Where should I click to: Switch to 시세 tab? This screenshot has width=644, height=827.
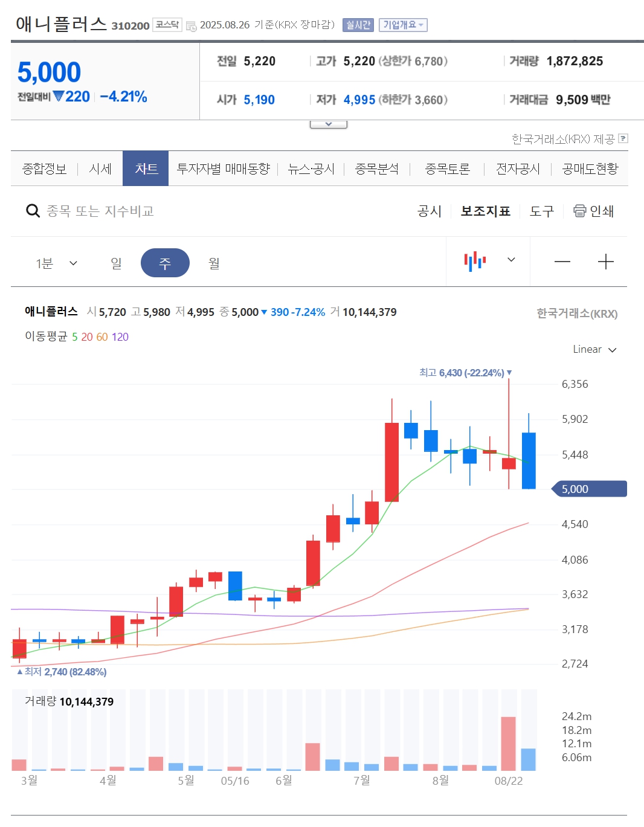pos(100,169)
